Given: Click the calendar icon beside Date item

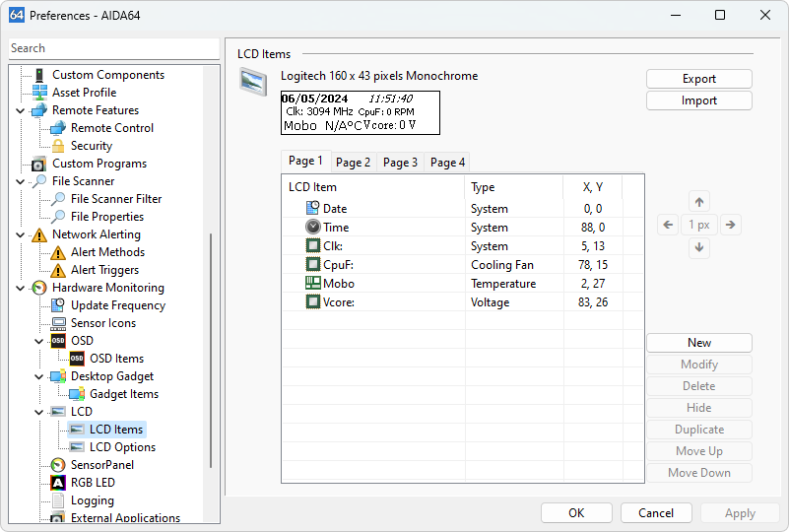Looking at the screenshot, I should click(x=313, y=209).
